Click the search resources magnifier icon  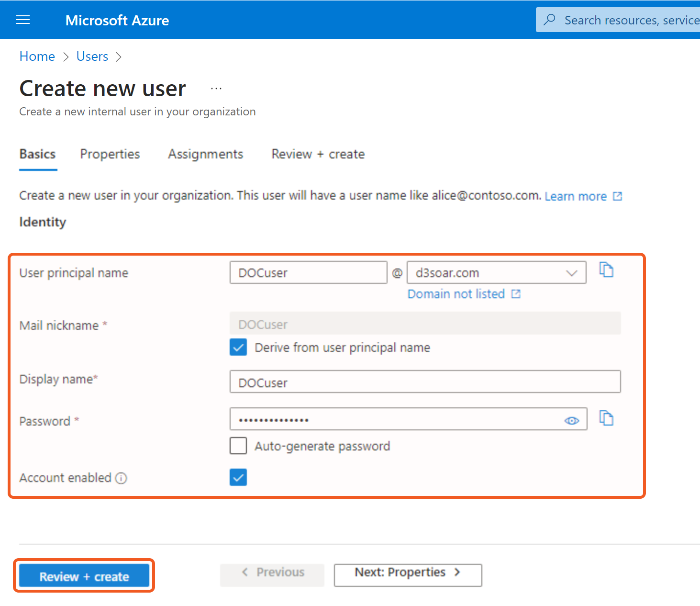tap(549, 20)
